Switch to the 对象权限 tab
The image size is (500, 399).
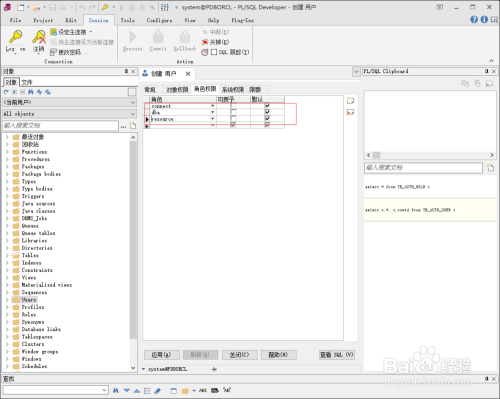177,90
